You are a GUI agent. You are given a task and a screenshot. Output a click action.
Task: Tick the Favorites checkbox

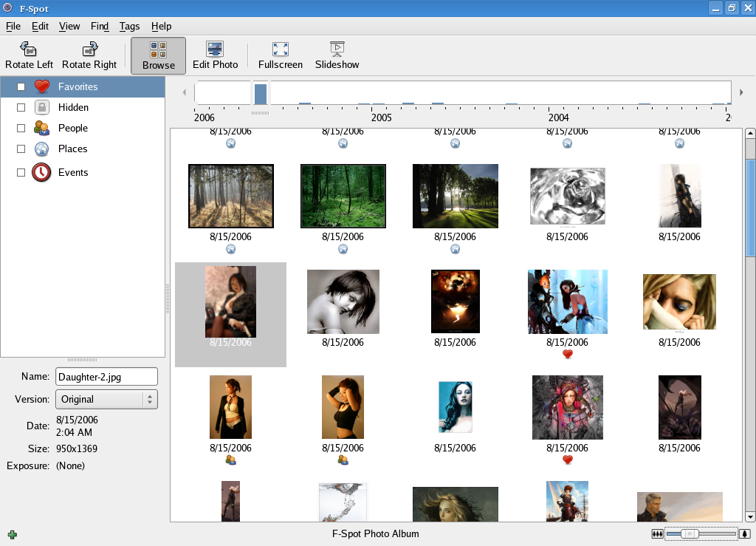tap(21, 87)
